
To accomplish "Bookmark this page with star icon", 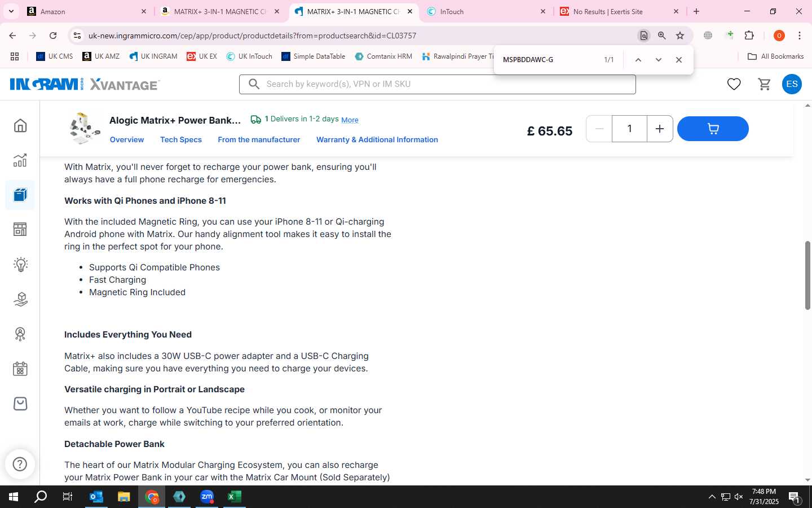I will [680, 36].
